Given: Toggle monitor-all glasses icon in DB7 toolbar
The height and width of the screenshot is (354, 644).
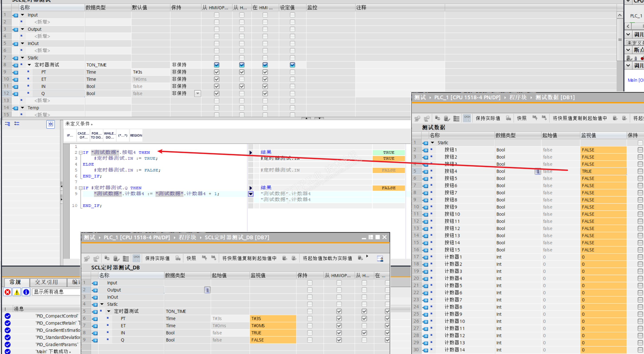Looking at the screenshot, I should 137,258.
